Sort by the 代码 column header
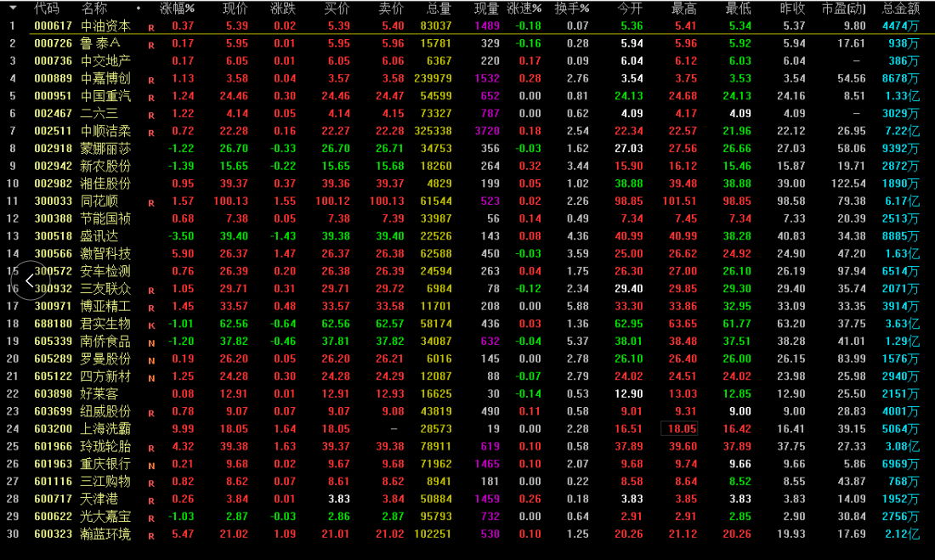 tap(47, 8)
